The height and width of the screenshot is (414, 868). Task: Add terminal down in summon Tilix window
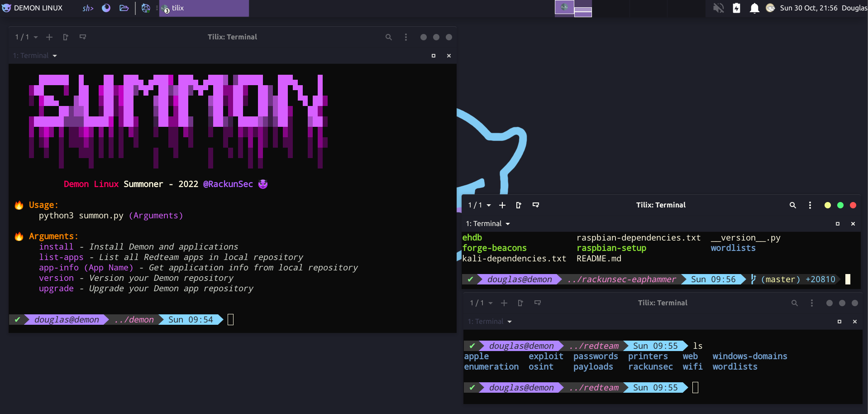83,37
